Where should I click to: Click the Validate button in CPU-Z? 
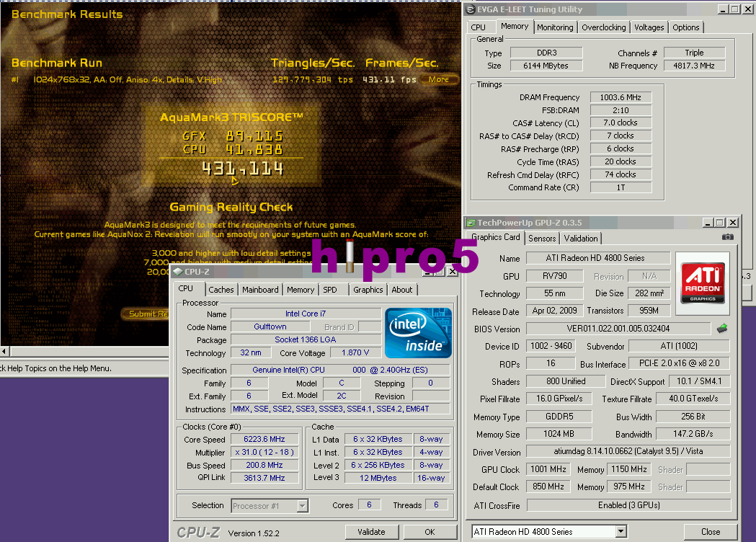pos(371,532)
